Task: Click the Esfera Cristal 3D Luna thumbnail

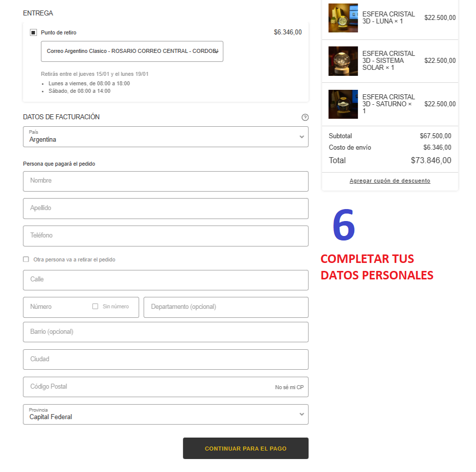Action: 343,18
